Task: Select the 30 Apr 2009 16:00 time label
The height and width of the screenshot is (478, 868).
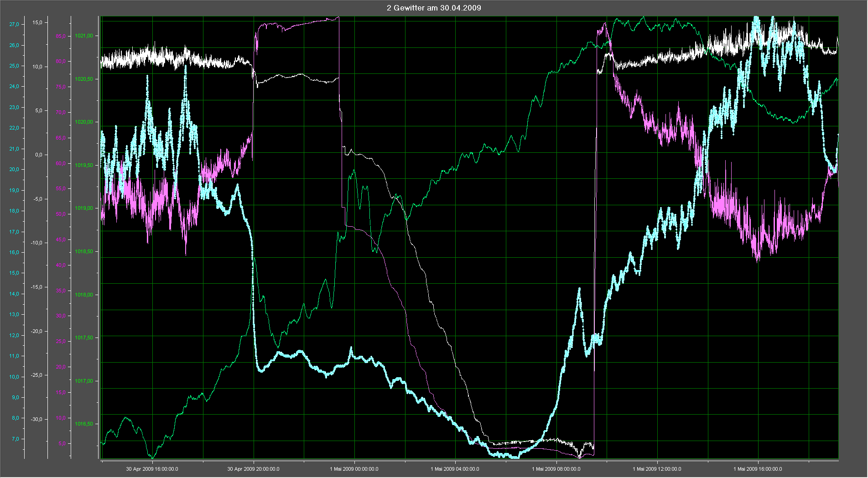Action: pos(152,469)
